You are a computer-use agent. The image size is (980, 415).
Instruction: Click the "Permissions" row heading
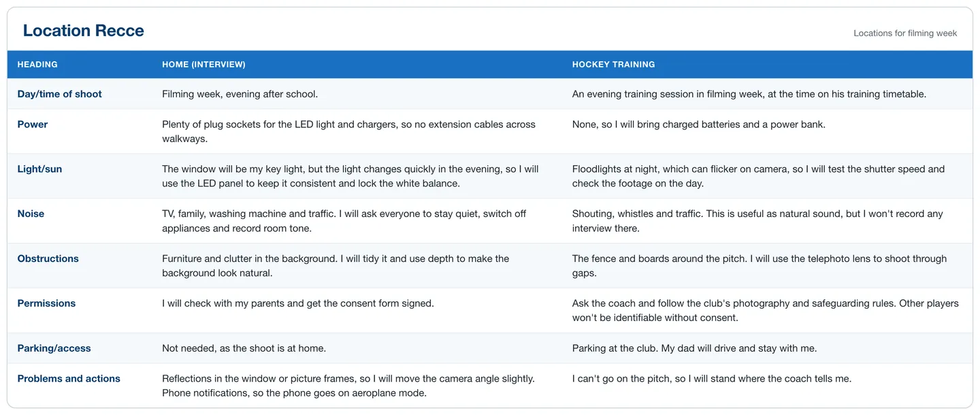[x=46, y=303]
